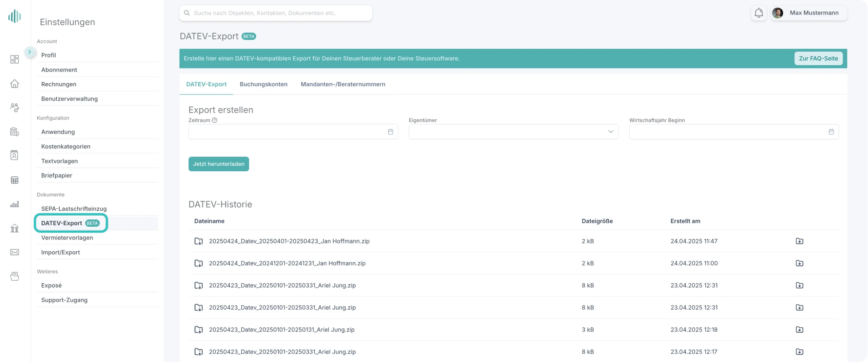Viewport: 868px width, 362px height.
Task: Click file icon of 20250101-20250131_Ariel Jung.zip
Action: 199,329
